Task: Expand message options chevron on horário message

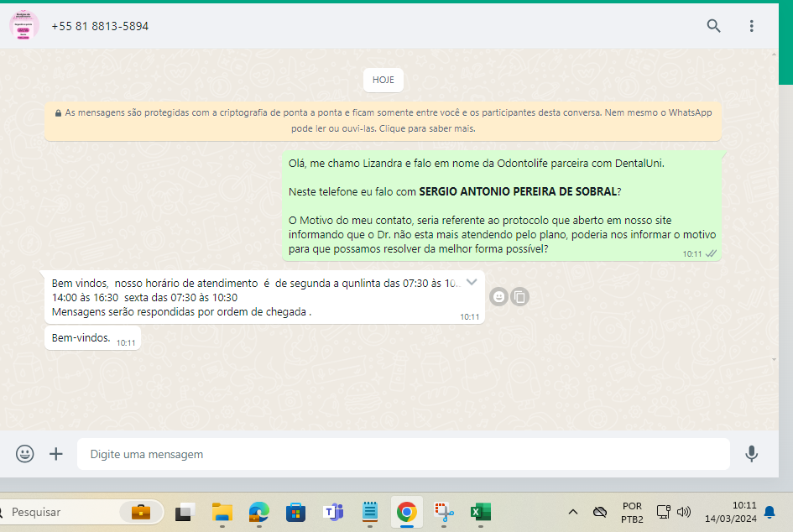Action: coord(472,282)
